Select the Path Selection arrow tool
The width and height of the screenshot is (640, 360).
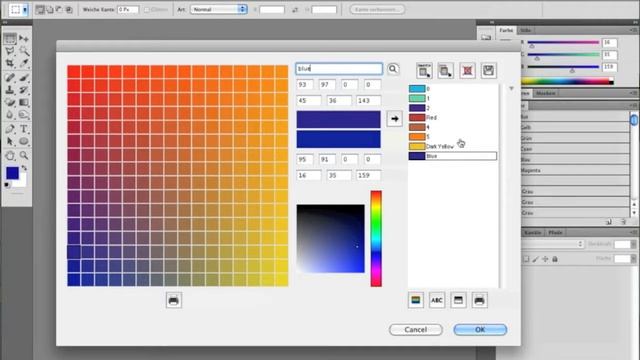click(10, 142)
